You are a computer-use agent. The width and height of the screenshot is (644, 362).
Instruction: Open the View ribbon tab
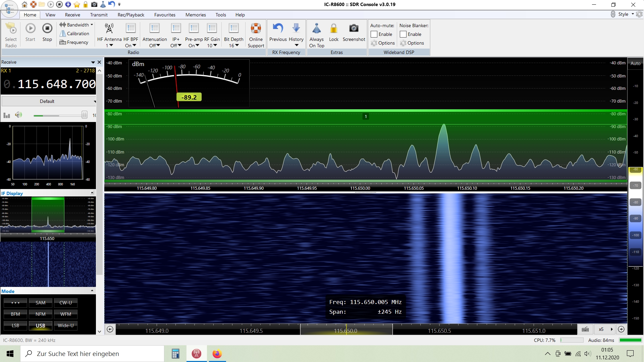(x=50, y=15)
